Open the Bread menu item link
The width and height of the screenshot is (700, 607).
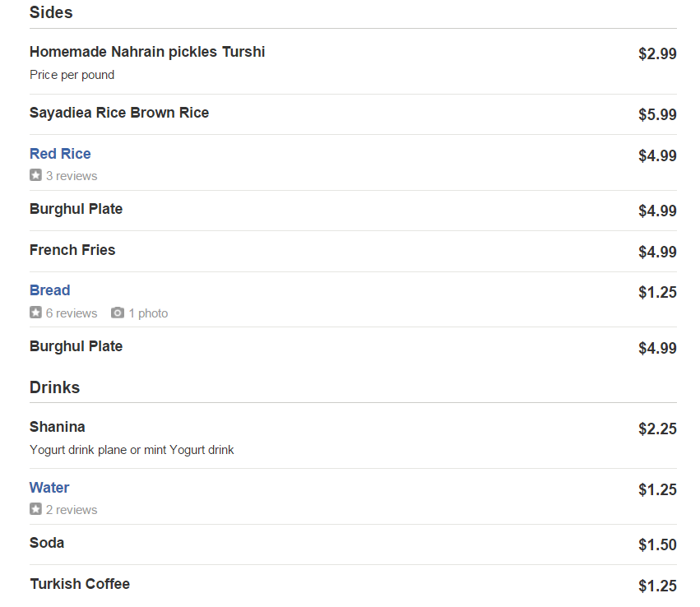pos(49,290)
